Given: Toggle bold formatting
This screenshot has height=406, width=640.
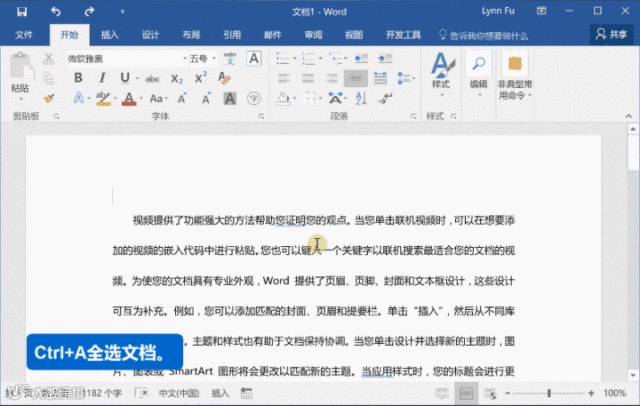Looking at the screenshot, I should click(x=78, y=78).
